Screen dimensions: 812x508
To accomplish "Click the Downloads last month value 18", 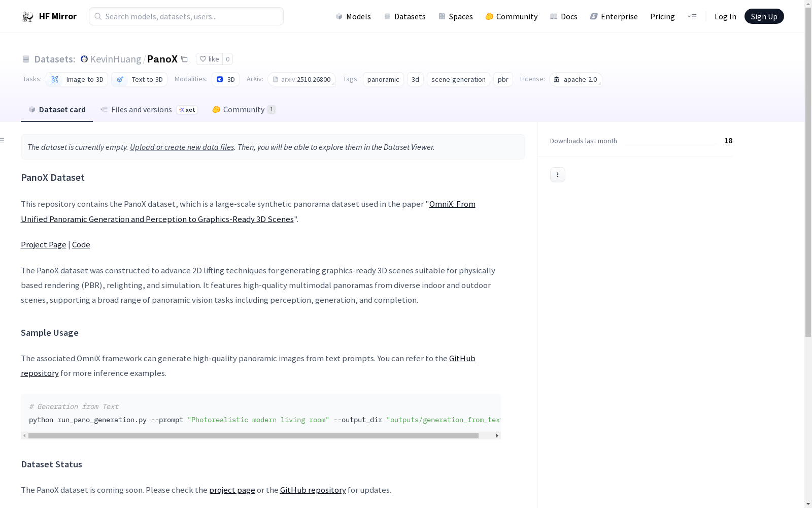I will 728,141.
